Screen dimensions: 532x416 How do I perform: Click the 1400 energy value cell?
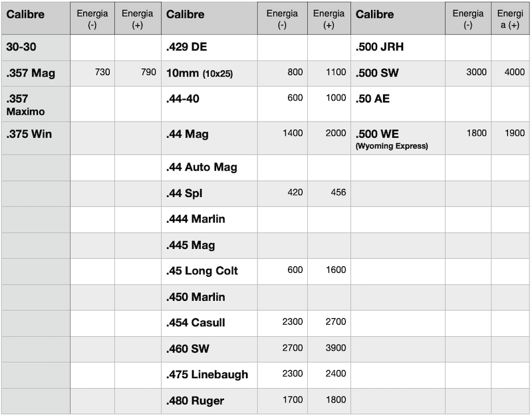pos(292,133)
